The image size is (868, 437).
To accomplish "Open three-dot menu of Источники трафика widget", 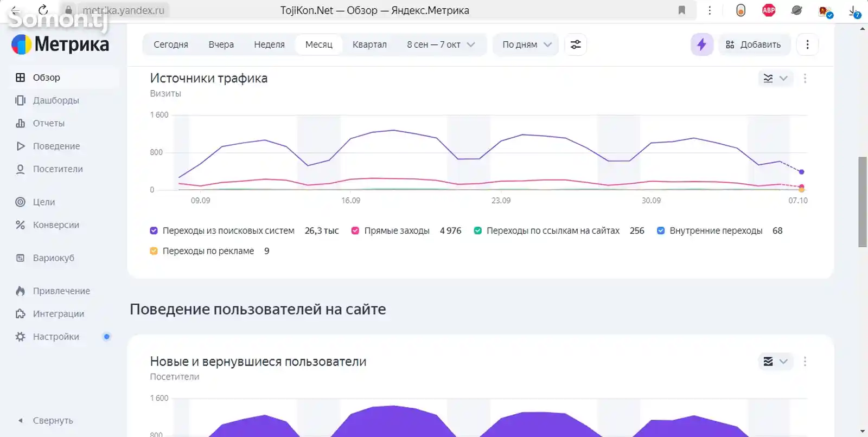I will [805, 78].
